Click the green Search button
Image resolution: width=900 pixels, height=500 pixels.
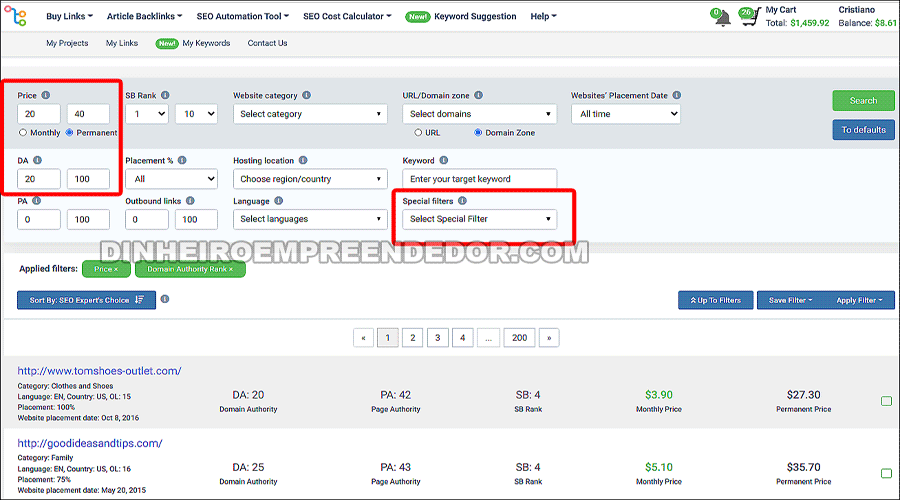863,101
